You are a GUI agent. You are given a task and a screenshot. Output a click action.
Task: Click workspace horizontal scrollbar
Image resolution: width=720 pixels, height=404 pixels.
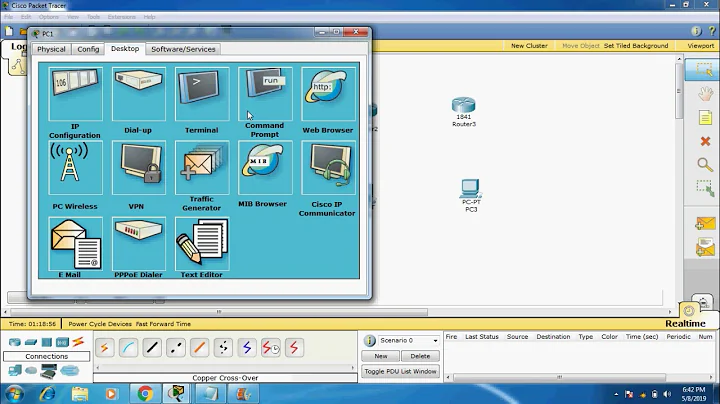pyautogui.click(x=219, y=312)
